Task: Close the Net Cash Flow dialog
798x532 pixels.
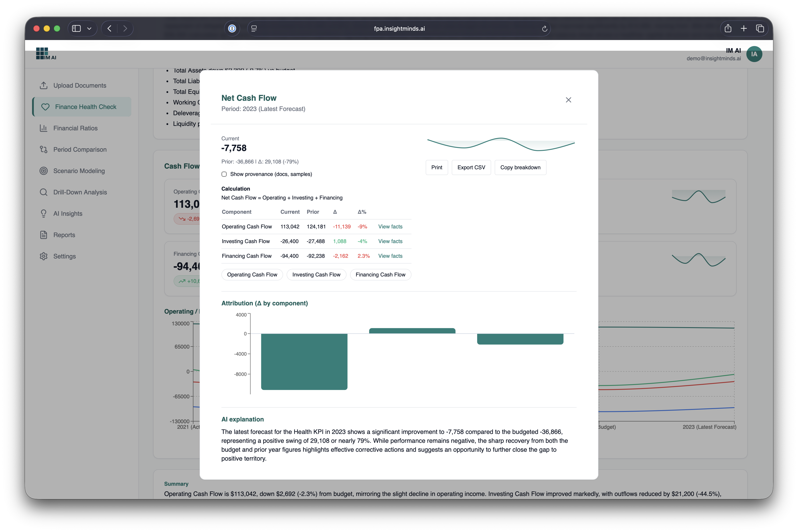Action: pos(569,100)
